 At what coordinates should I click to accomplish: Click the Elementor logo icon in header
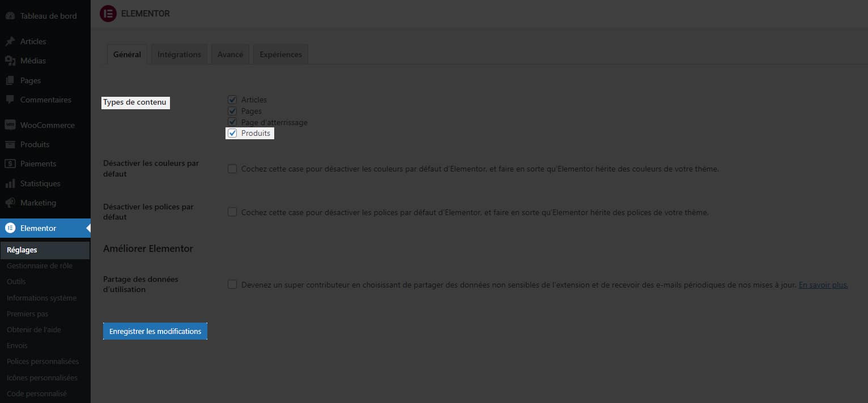[x=108, y=14]
